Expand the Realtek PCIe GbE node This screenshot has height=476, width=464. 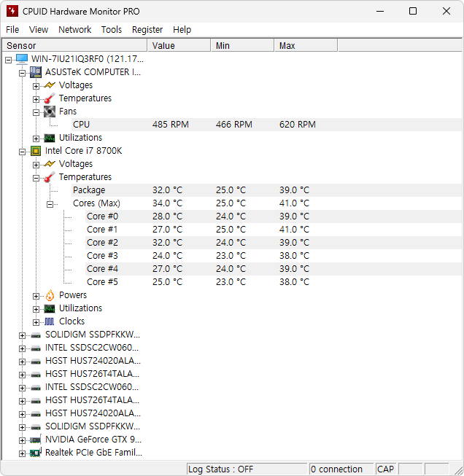coord(22,453)
